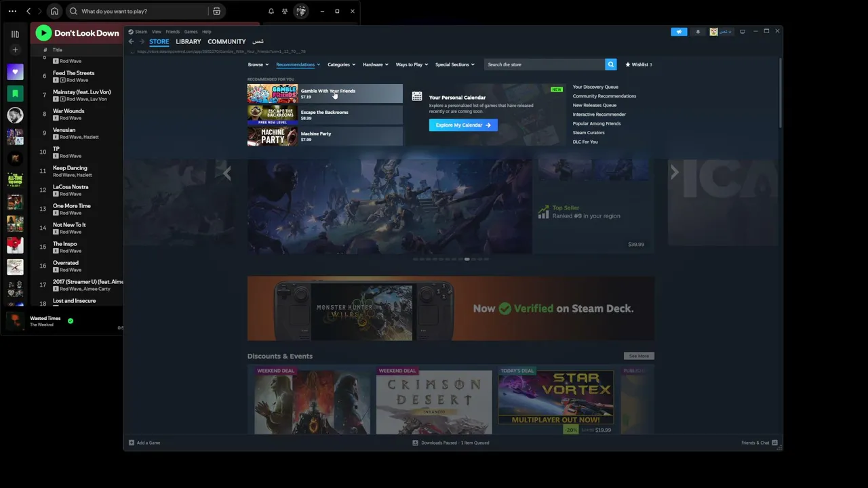The image size is (868, 488).
Task: Expand the Special Sections dropdown
Action: click(x=455, y=64)
